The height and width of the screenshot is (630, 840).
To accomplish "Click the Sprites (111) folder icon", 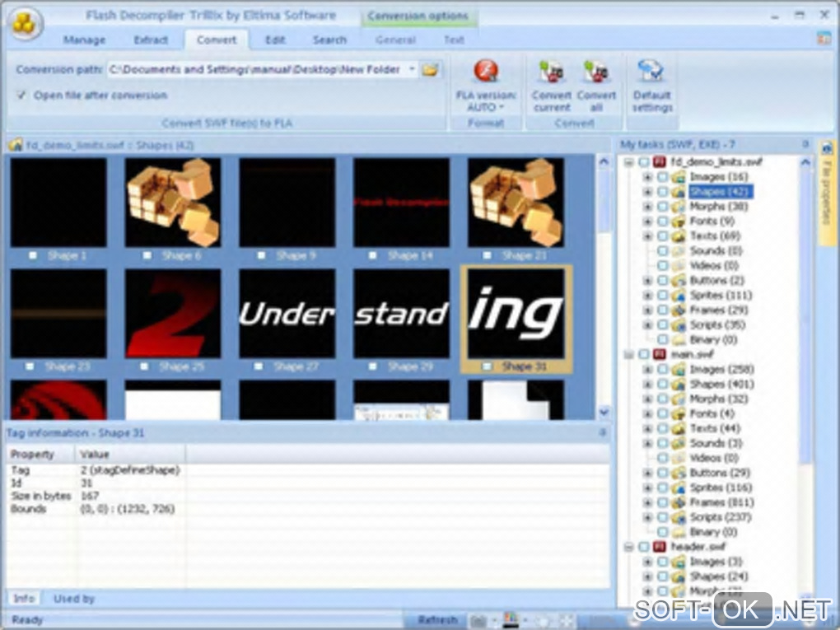I will 679,295.
